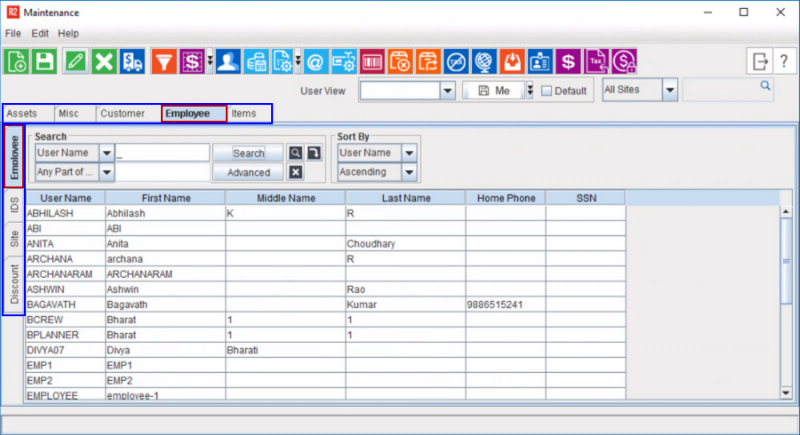
Task: Click the User Name search text field
Action: click(162, 153)
